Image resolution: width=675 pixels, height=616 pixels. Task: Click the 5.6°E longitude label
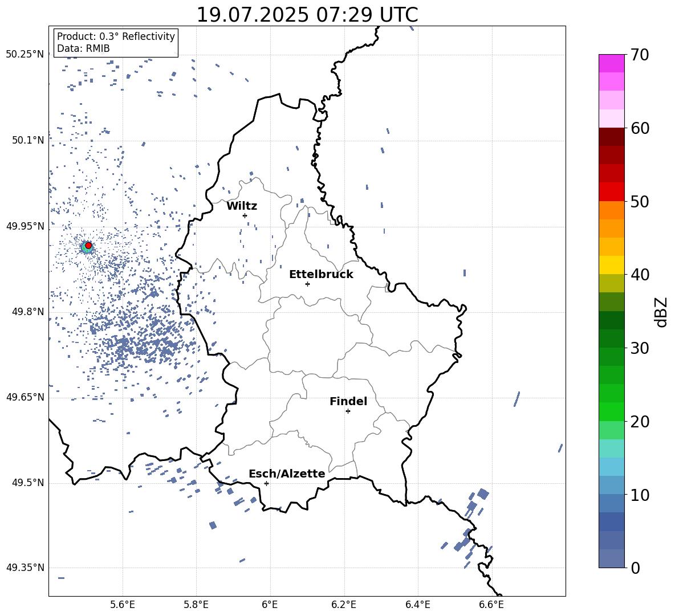point(123,605)
